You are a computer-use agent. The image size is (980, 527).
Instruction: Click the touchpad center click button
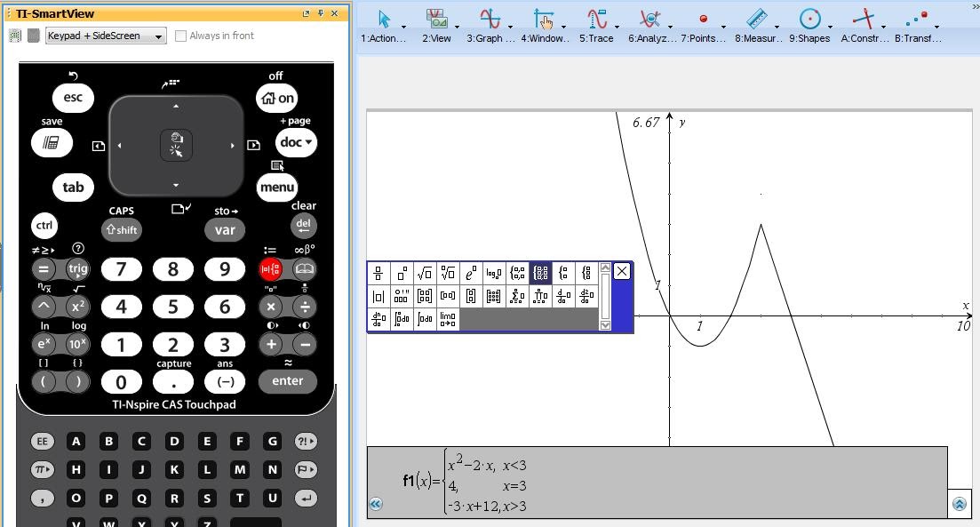(176, 146)
